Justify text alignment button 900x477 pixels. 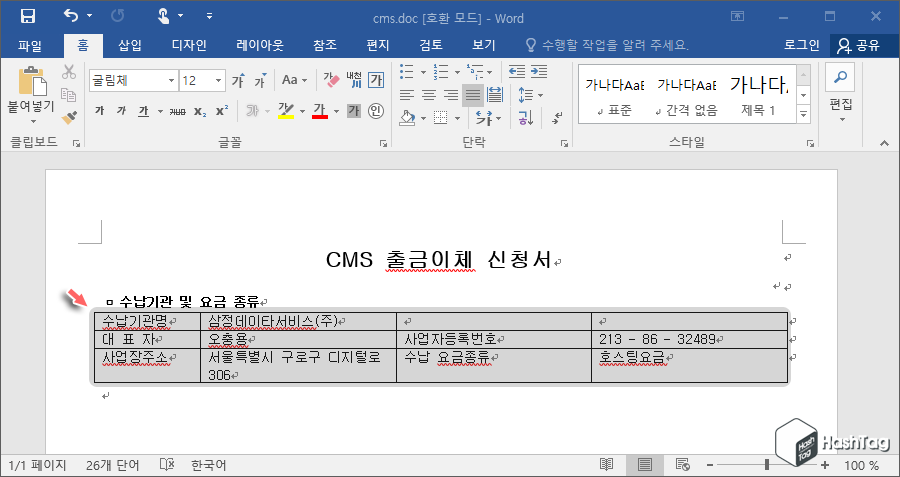point(472,95)
